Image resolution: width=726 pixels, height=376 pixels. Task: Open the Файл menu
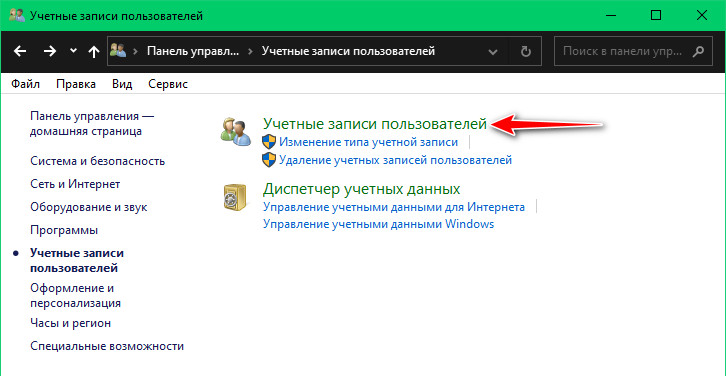[x=25, y=84]
